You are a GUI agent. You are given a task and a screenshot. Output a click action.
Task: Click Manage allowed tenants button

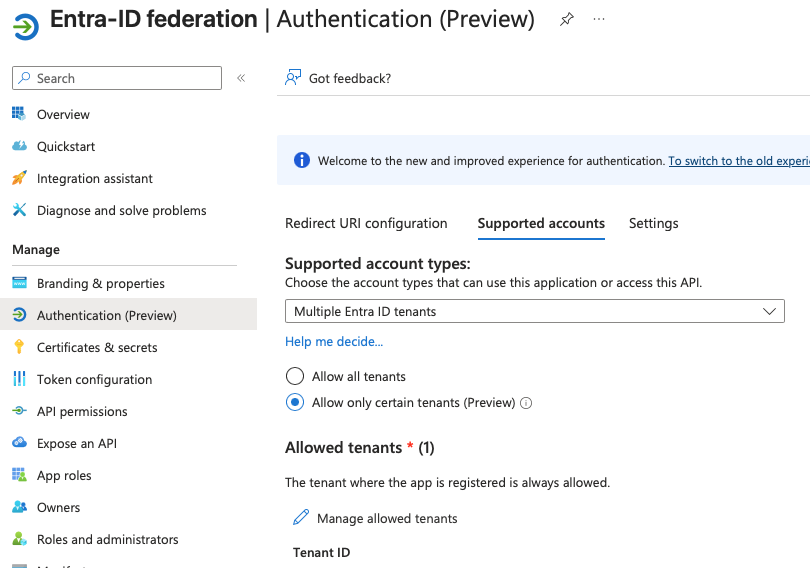pyautogui.click(x=376, y=518)
